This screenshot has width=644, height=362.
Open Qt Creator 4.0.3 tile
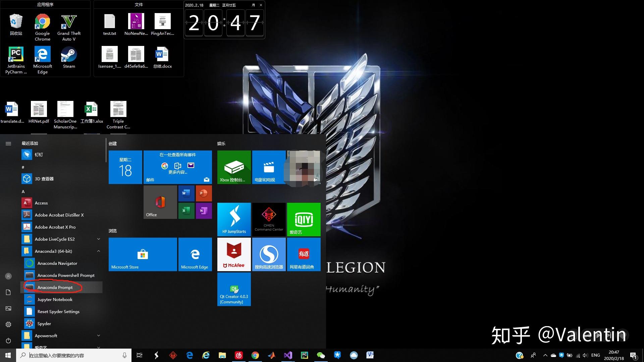tap(234, 289)
